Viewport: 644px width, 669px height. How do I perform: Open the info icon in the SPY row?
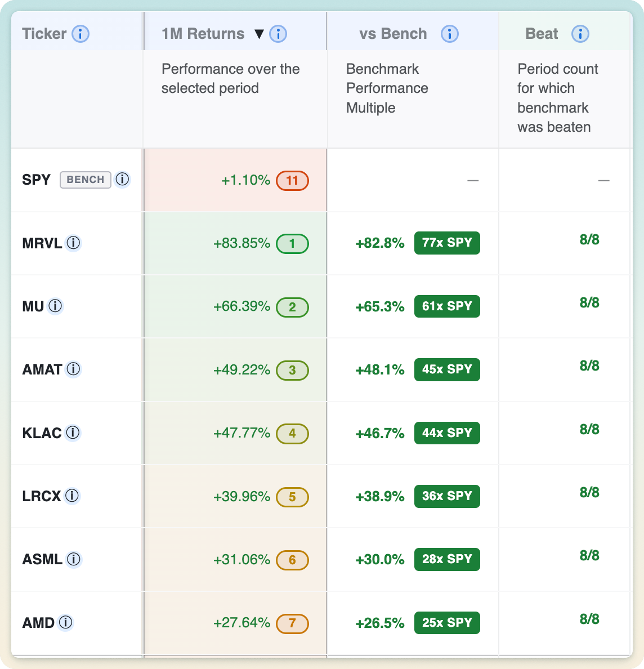click(x=122, y=179)
